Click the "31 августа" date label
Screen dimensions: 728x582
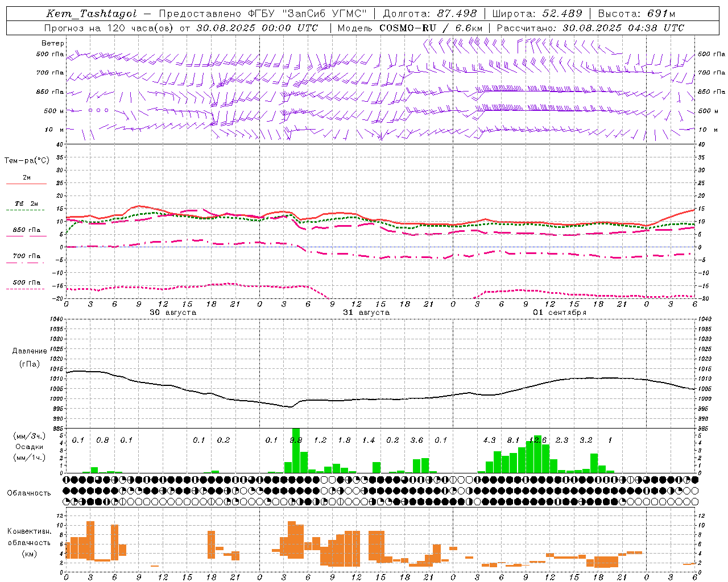366,313
